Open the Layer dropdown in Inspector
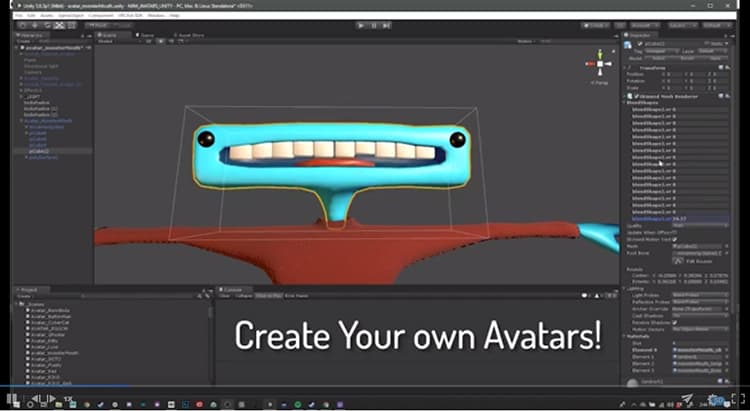This screenshot has height=411, width=750. click(x=712, y=51)
